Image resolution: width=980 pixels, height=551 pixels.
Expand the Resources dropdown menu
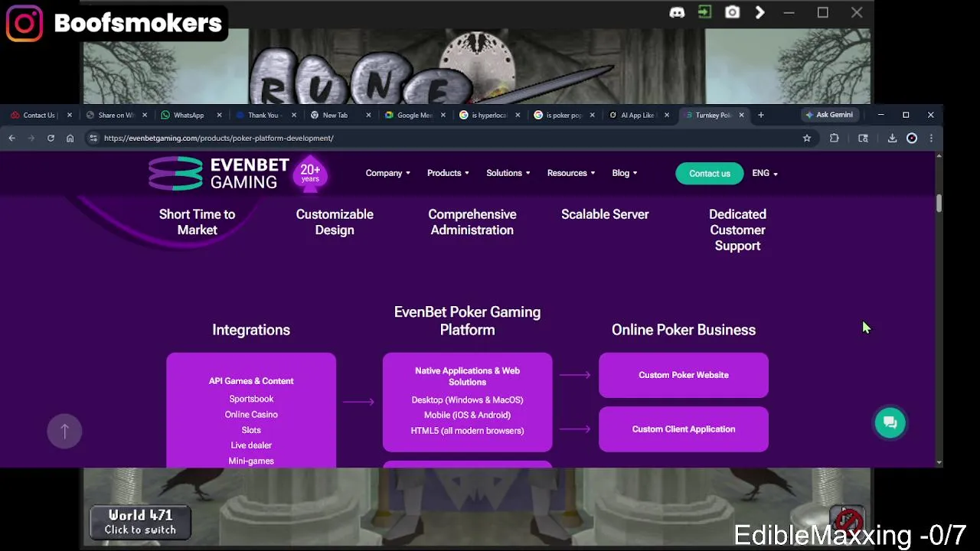[x=570, y=173]
